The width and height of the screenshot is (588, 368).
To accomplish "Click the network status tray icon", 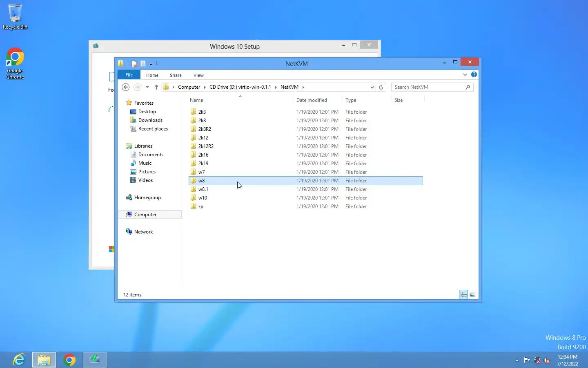I will pyautogui.click(x=537, y=360).
